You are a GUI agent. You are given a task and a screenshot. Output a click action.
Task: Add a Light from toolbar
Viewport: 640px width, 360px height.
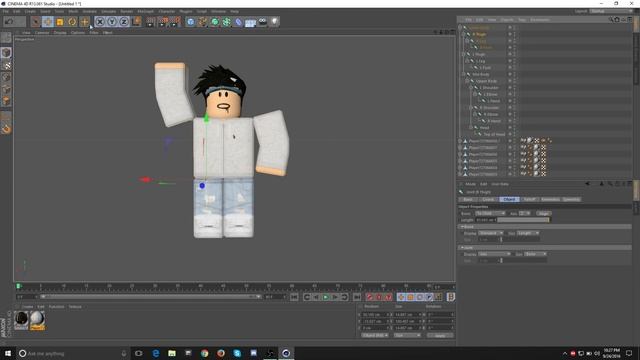[x=275, y=22]
